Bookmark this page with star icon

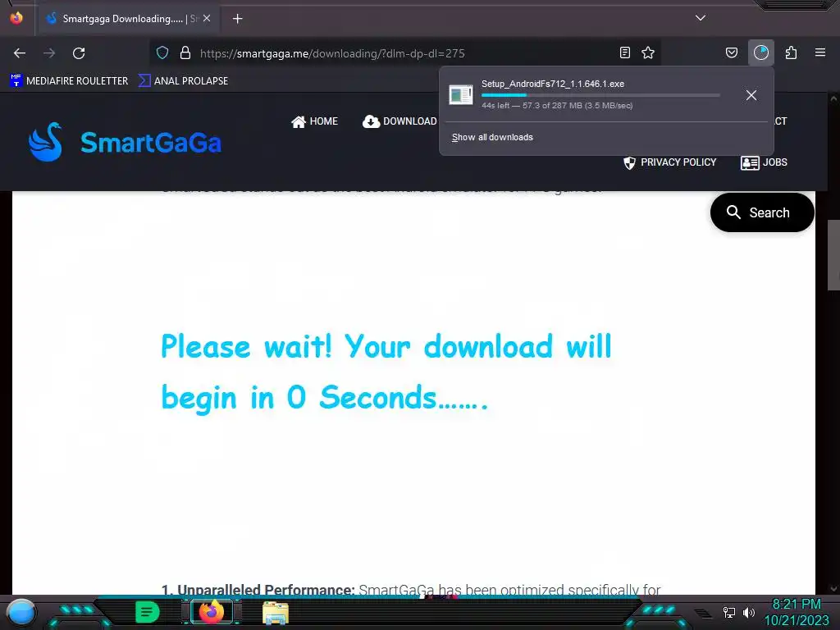point(648,52)
